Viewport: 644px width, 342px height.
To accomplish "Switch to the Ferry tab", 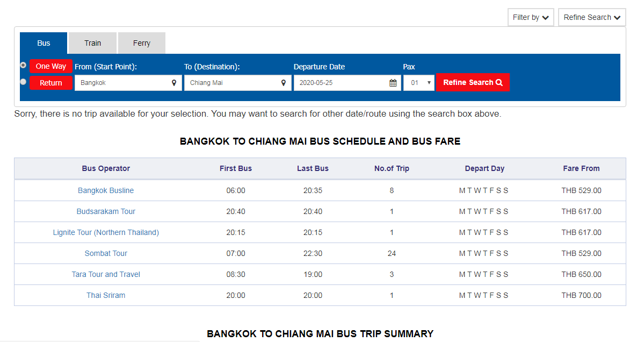I will (142, 43).
